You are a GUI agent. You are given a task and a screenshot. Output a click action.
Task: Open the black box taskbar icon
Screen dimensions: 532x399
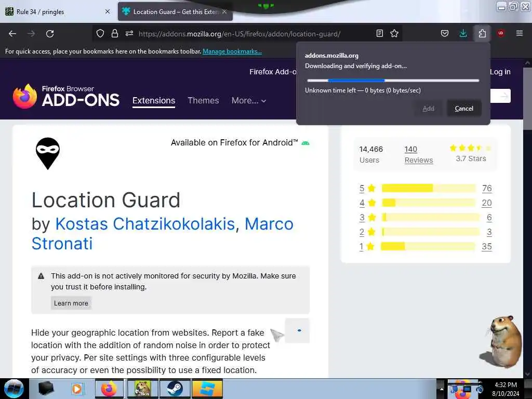(x=46, y=389)
